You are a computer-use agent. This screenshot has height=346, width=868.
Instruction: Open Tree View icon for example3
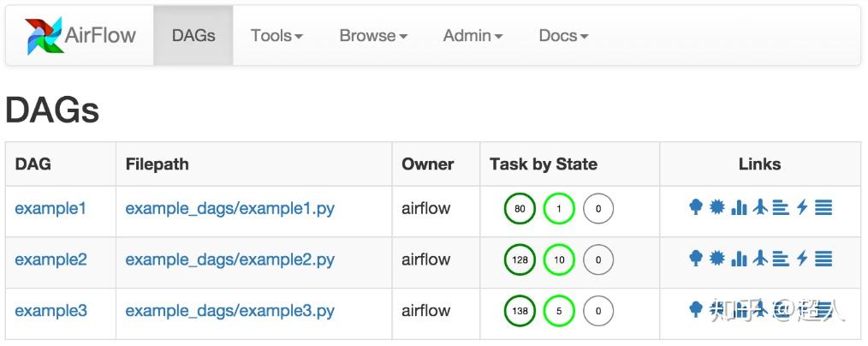pyautogui.click(x=696, y=309)
